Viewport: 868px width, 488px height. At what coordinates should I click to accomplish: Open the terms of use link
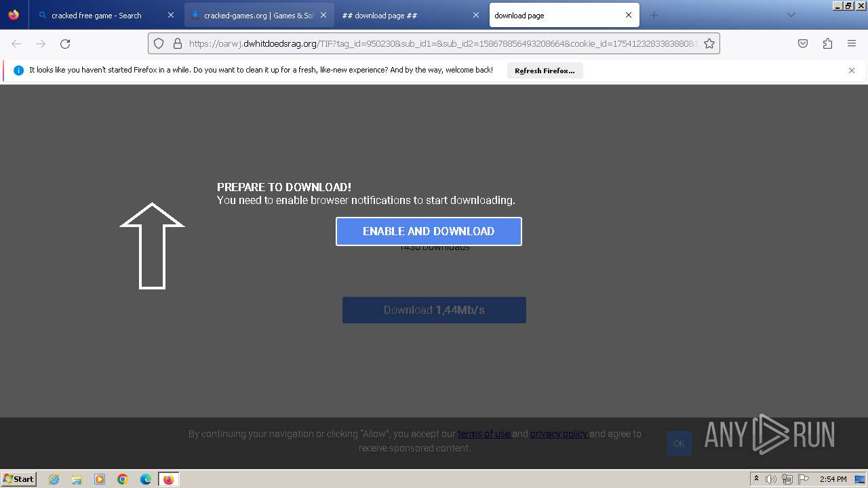point(484,434)
